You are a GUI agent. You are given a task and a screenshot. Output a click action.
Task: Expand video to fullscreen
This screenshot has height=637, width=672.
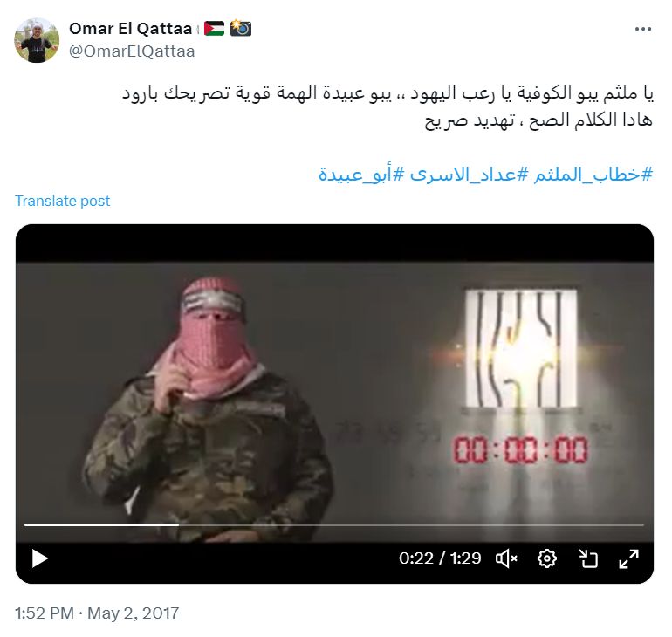pos(628,558)
